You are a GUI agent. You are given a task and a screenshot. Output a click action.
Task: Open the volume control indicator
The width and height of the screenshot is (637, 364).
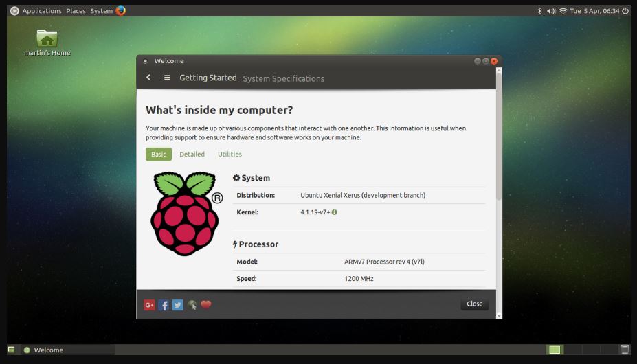tap(551, 11)
